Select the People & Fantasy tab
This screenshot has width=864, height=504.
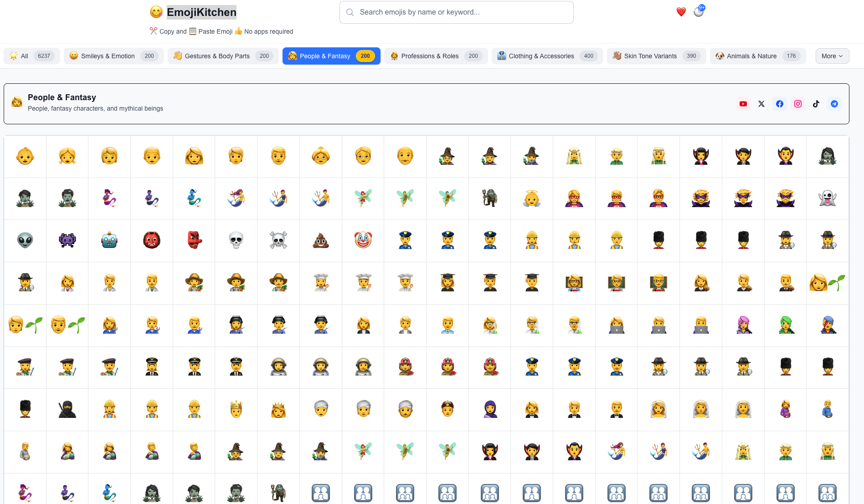[331, 56]
